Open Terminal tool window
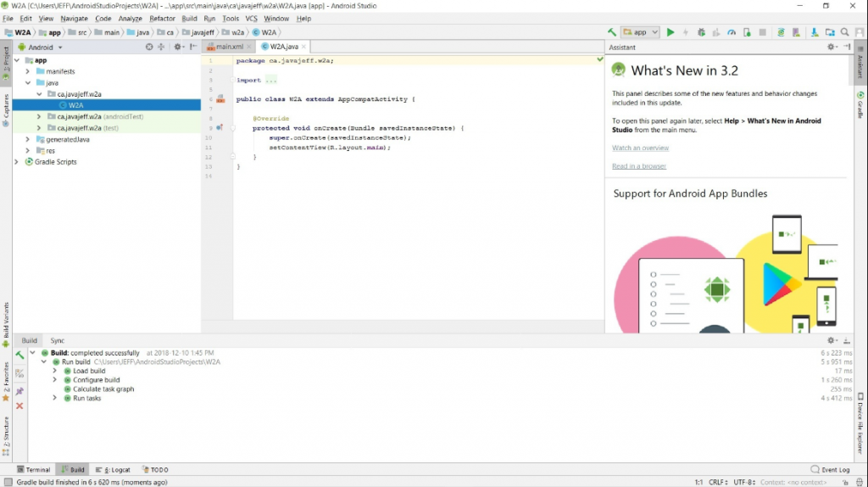This screenshot has width=868, height=487. coord(33,469)
